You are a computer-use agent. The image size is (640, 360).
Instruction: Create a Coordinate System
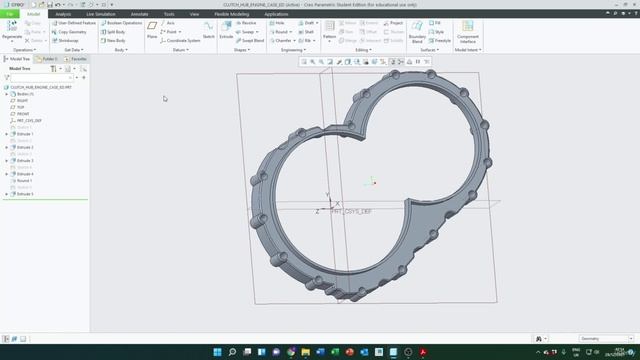click(180, 41)
